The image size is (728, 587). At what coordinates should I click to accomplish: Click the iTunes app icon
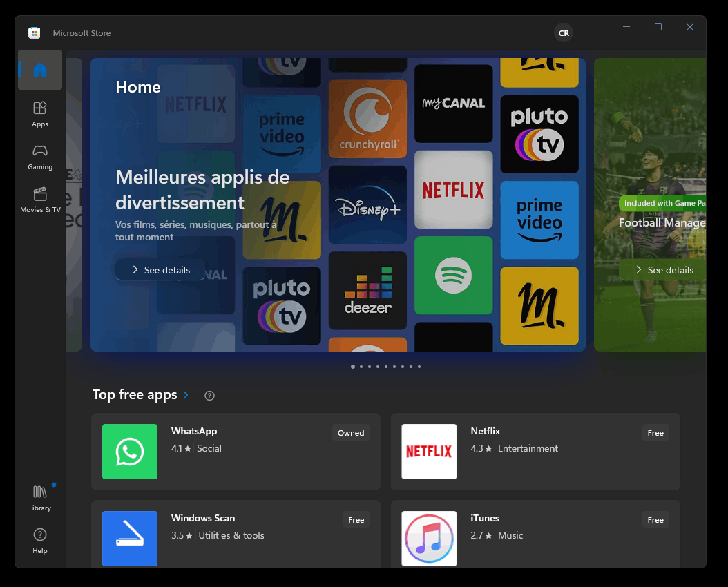click(x=429, y=538)
